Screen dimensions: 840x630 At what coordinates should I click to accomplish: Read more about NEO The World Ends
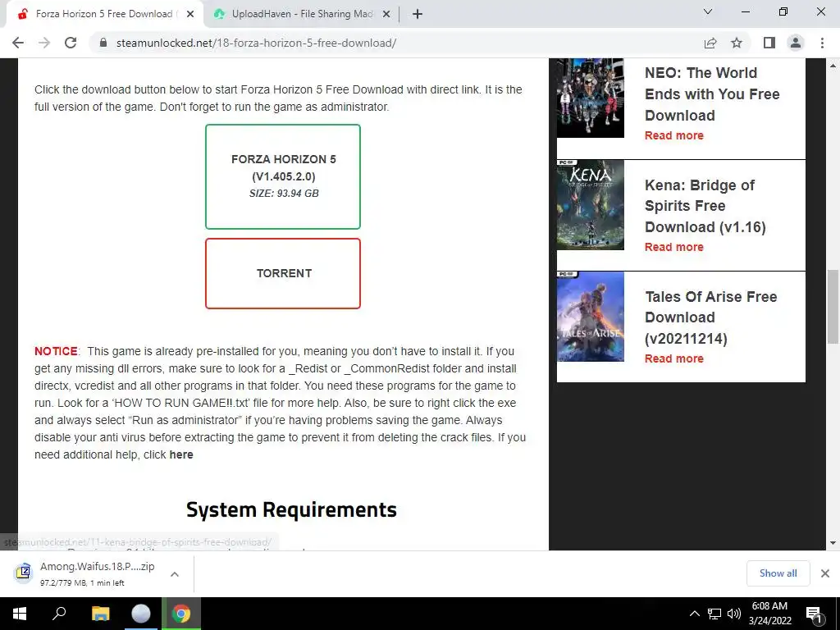(x=674, y=135)
